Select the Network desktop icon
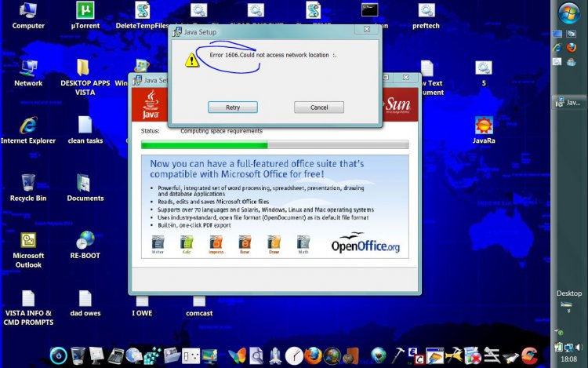 (x=28, y=73)
